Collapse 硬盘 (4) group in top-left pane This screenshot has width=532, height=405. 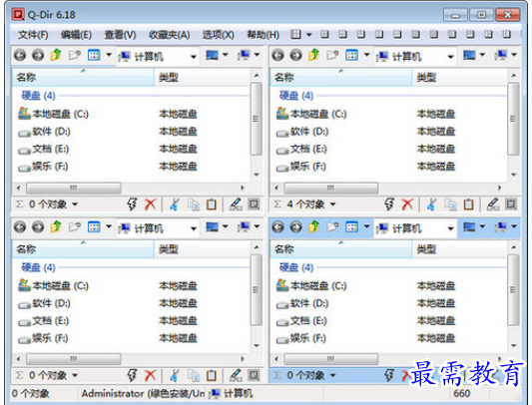38,96
